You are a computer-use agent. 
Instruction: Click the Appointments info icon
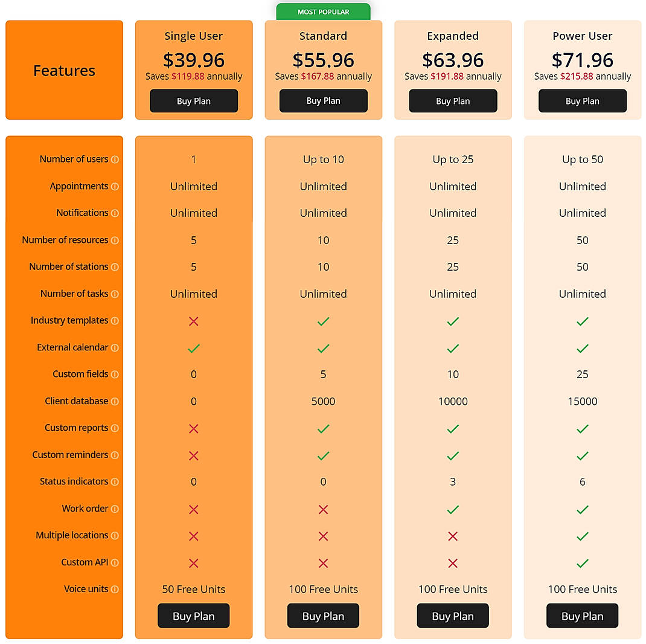(116, 186)
